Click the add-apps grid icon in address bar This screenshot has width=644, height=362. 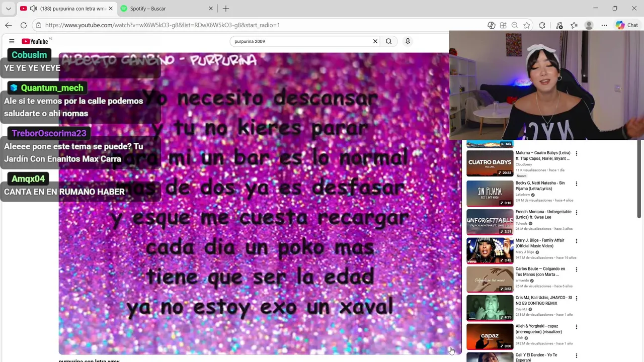(x=503, y=25)
